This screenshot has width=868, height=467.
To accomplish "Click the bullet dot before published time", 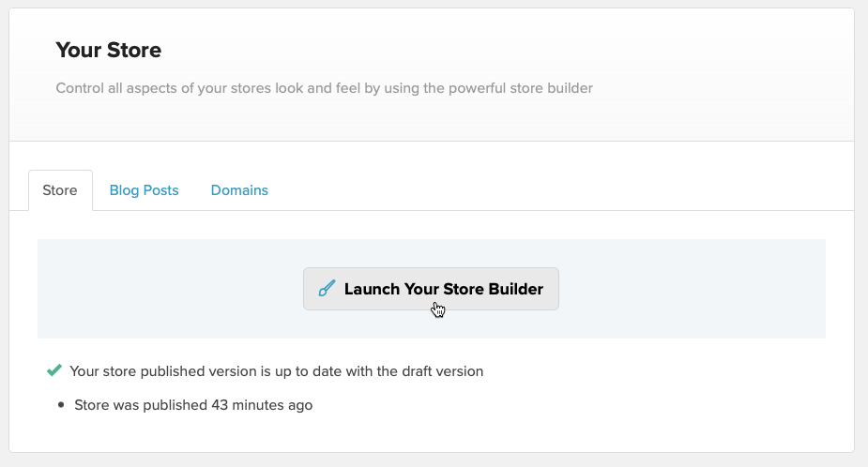I will coord(61,406).
